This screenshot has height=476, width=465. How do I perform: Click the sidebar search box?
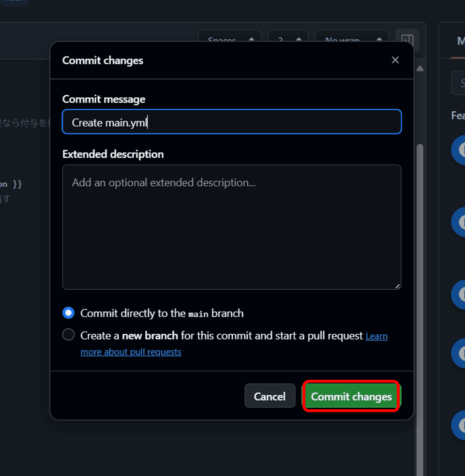click(x=459, y=83)
